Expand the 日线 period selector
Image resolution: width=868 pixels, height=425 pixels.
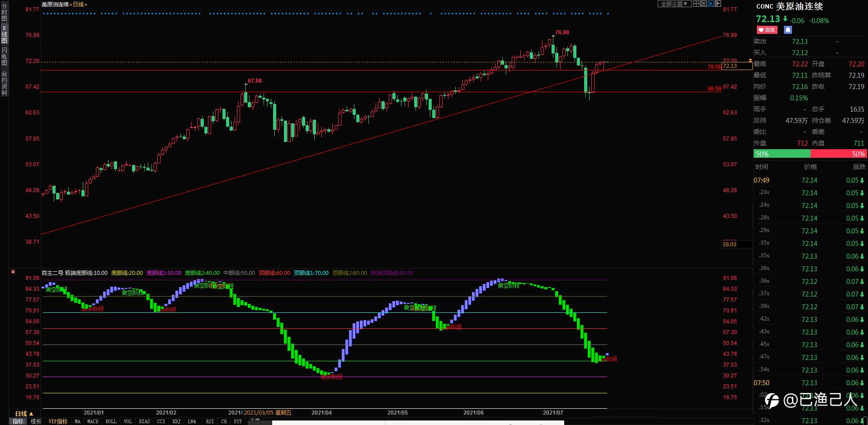[24, 414]
